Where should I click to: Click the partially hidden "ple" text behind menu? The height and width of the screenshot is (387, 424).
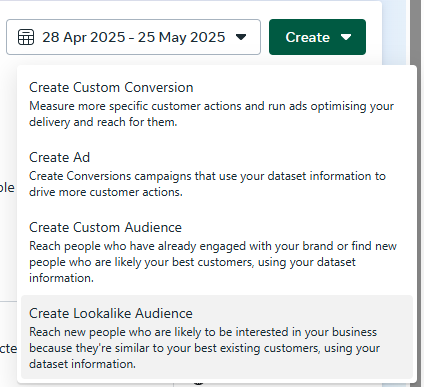pos(7,188)
